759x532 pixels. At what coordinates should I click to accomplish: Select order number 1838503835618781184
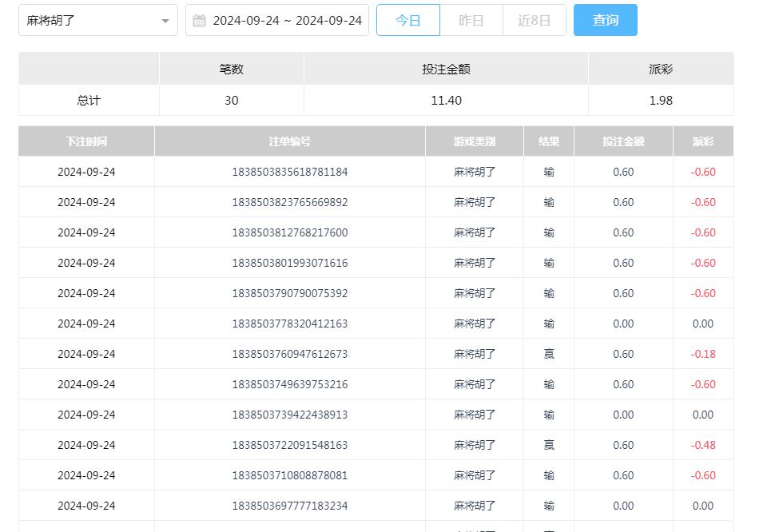point(289,172)
